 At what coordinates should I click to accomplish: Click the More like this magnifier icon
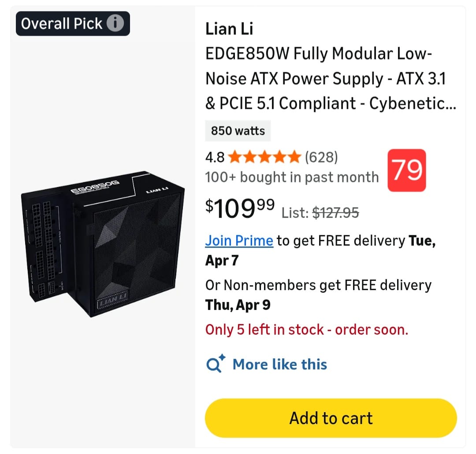[x=216, y=364]
